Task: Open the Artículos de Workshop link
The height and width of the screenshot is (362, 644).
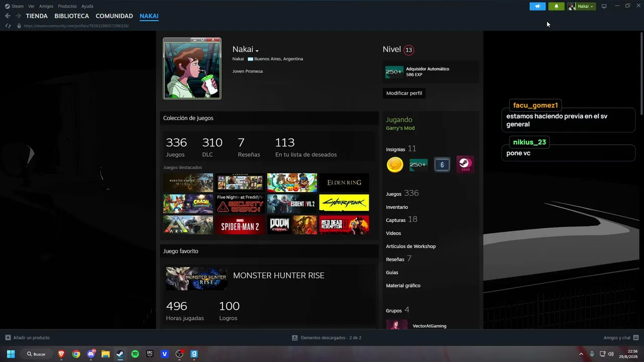Action: [x=411, y=246]
